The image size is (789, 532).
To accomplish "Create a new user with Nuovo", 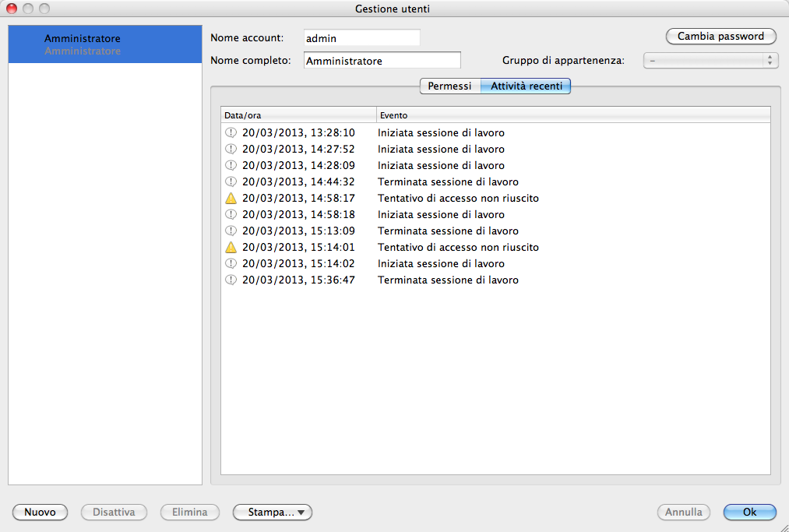I will (41, 513).
